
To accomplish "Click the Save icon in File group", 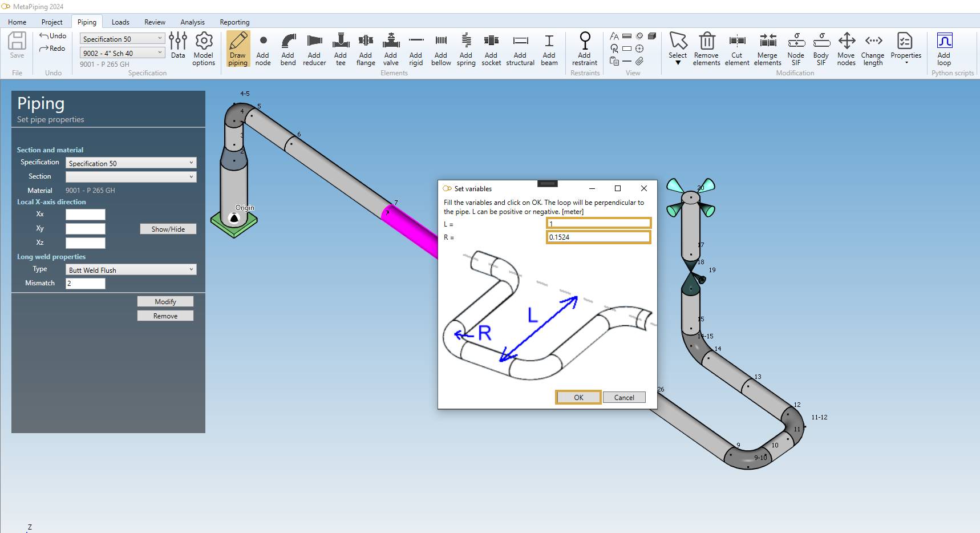I will pos(17,45).
